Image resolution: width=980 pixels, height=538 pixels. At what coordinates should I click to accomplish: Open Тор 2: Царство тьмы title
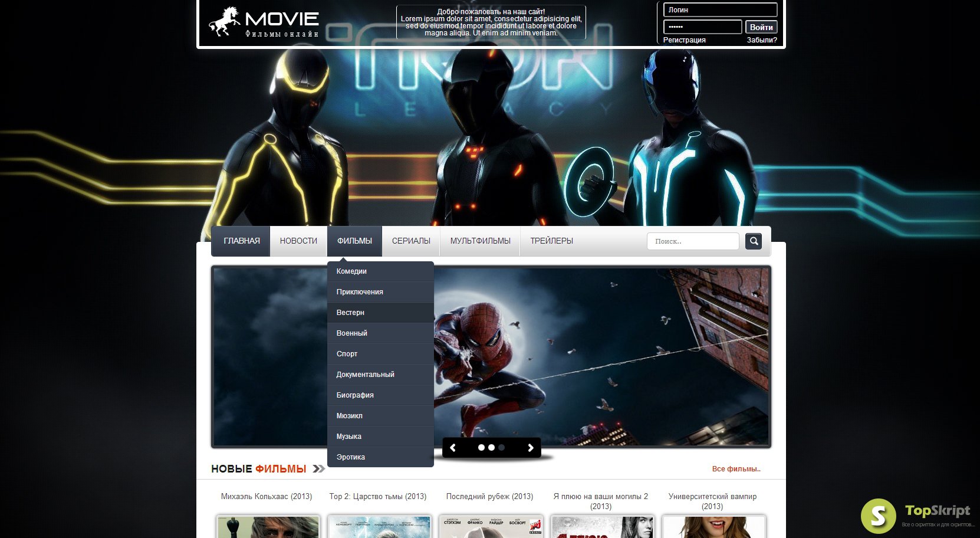(x=378, y=497)
